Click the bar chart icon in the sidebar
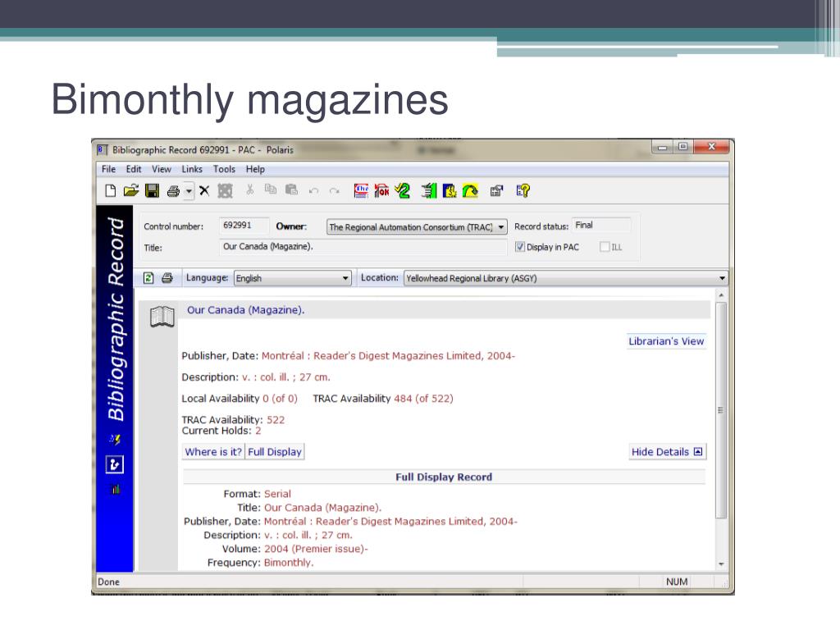The width and height of the screenshot is (840, 630). click(115, 489)
